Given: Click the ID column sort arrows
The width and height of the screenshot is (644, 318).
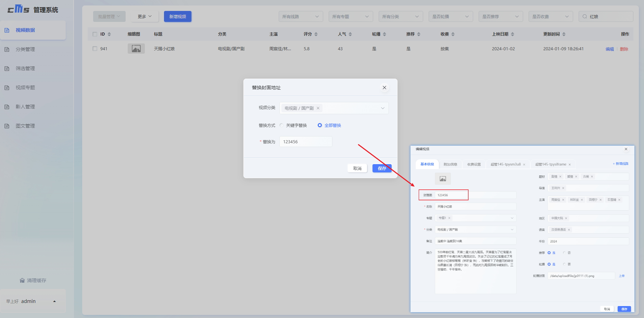Looking at the screenshot, I should click(109, 34).
